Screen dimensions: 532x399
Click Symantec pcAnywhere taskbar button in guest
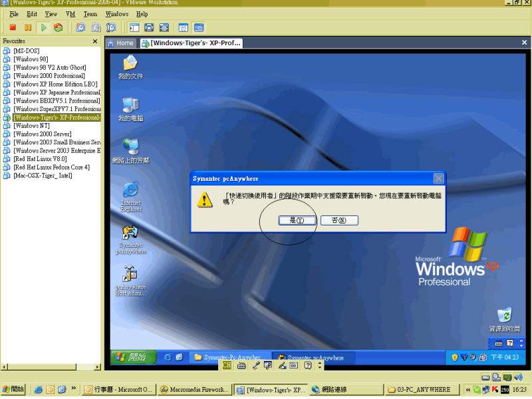coord(313,357)
